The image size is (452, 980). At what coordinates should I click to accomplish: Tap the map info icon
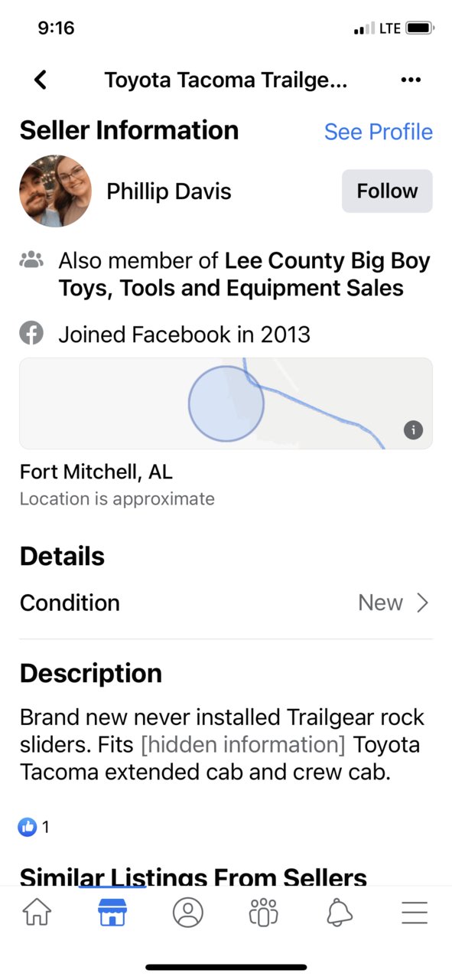(x=413, y=430)
